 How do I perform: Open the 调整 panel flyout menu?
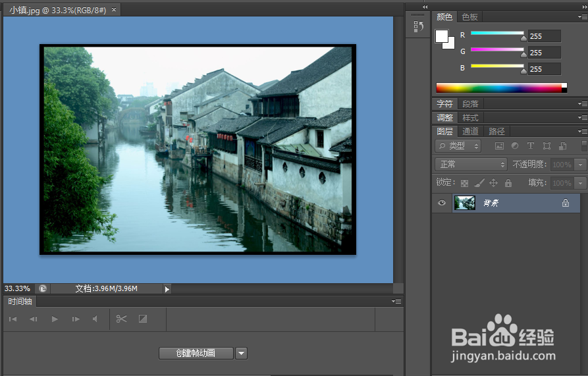tap(582, 118)
